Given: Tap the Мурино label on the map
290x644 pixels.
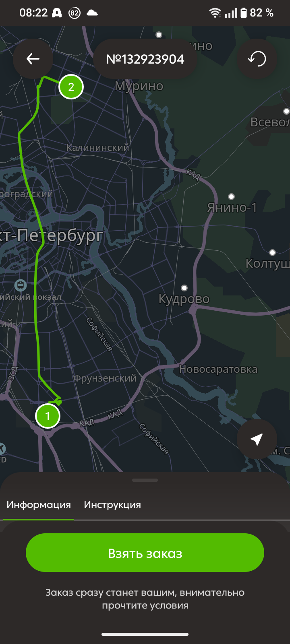Looking at the screenshot, I should pyautogui.click(x=139, y=86).
